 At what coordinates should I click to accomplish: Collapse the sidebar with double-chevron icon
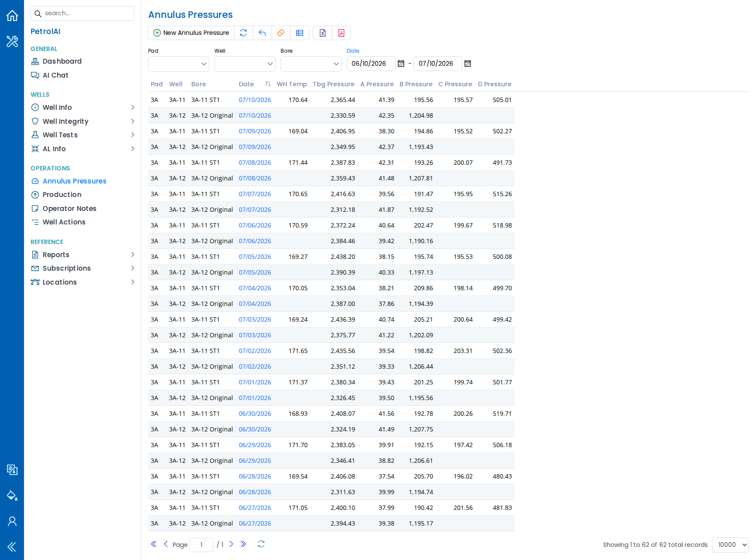tap(12, 547)
